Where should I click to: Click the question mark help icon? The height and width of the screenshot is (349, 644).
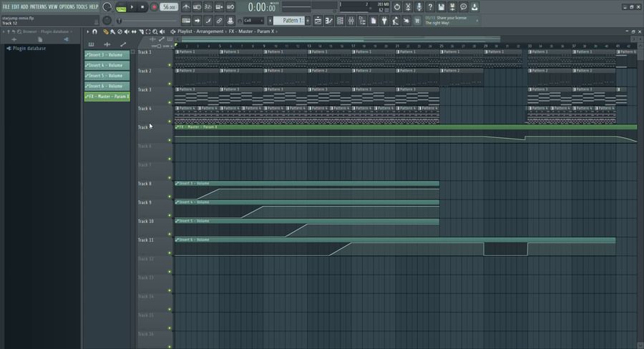(x=430, y=7)
